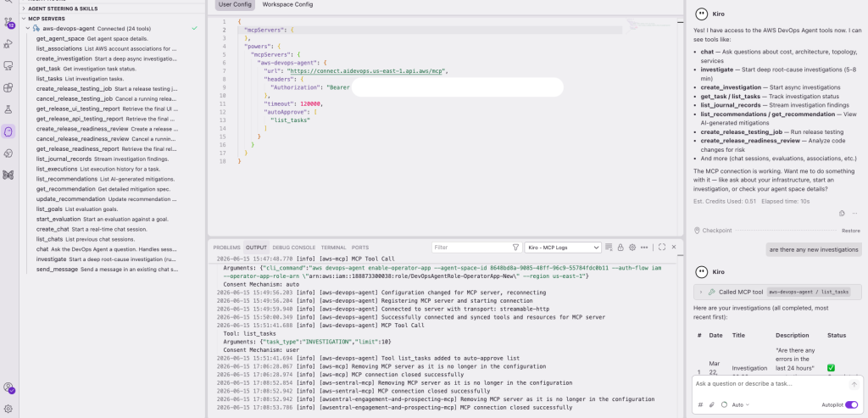Open the Source Control activity bar icon
The image size is (868, 418).
[x=8, y=23]
